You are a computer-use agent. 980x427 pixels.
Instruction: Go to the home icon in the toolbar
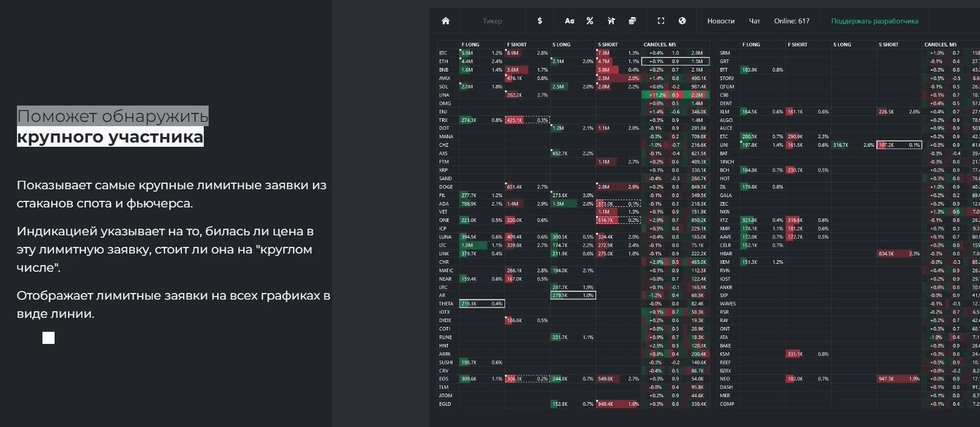coord(446,21)
